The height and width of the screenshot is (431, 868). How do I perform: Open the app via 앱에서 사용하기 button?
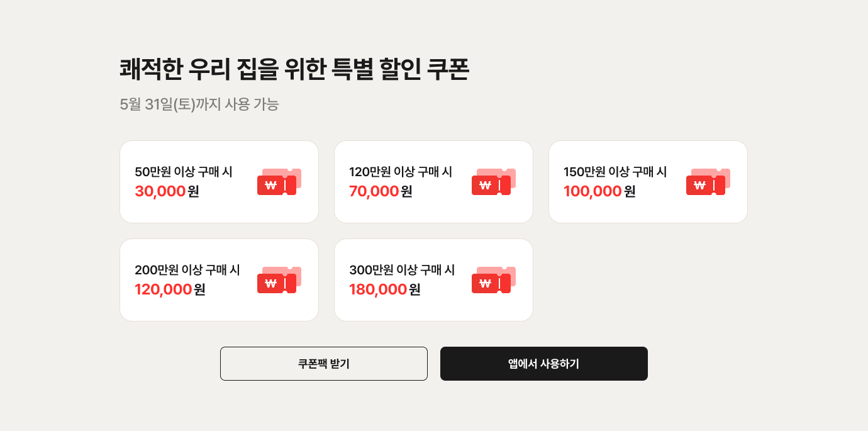(544, 364)
